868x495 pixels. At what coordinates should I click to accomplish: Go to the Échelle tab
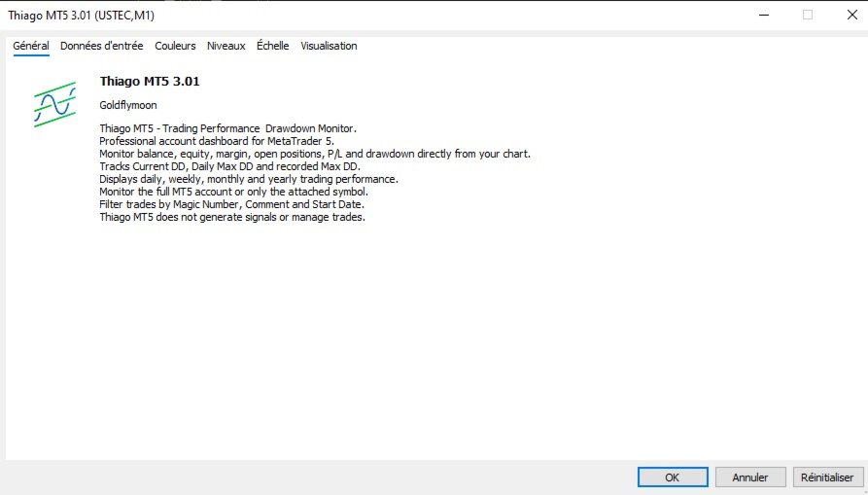click(272, 46)
